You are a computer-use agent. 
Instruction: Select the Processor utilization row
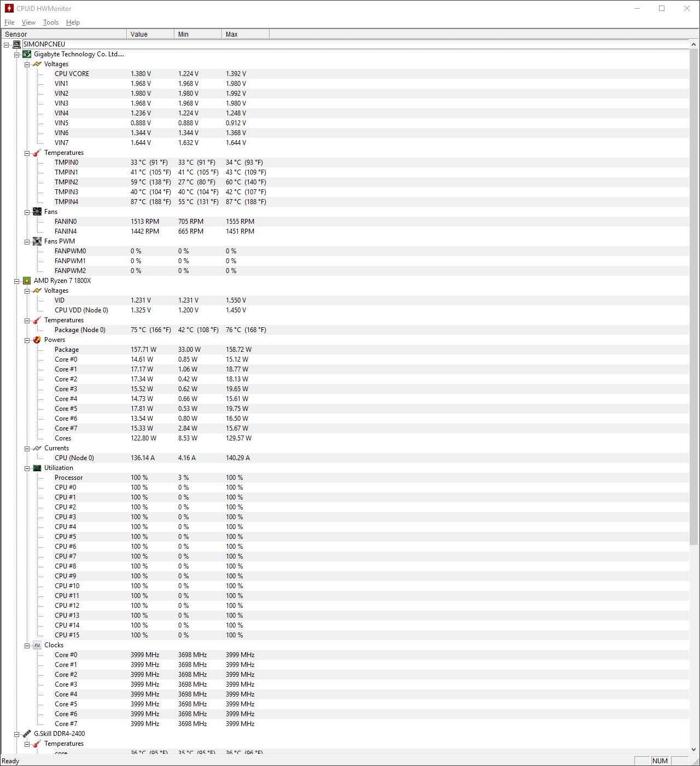tap(345, 478)
